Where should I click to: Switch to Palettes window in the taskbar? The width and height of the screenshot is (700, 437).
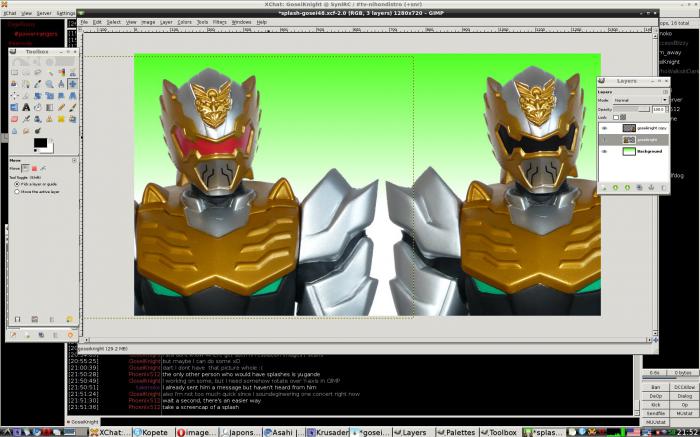coord(457,432)
